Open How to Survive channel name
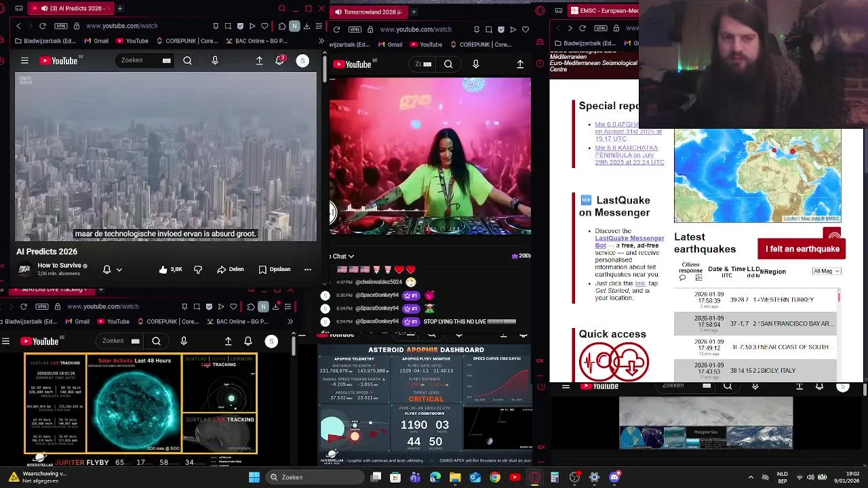This screenshot has height=488, width=868. pos(59,266)
